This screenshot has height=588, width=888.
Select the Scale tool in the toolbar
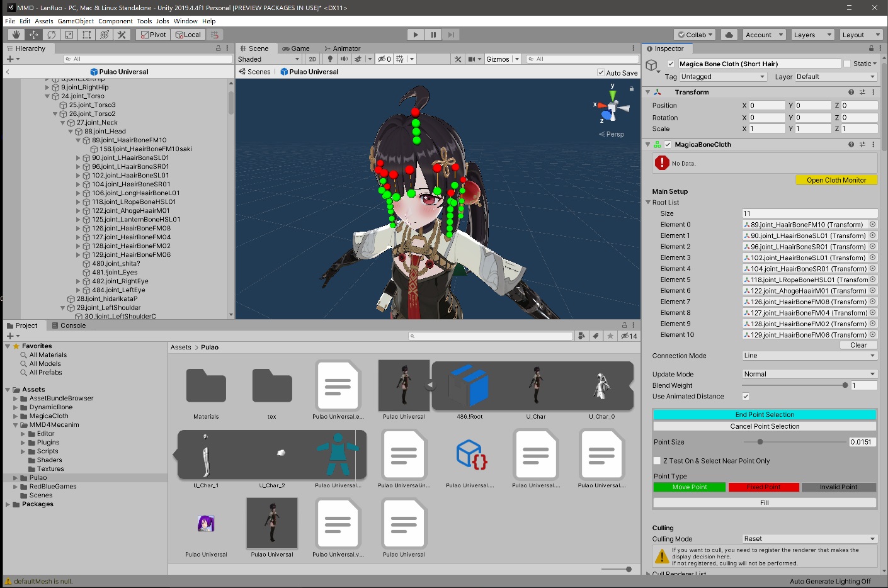pos(69,35)
